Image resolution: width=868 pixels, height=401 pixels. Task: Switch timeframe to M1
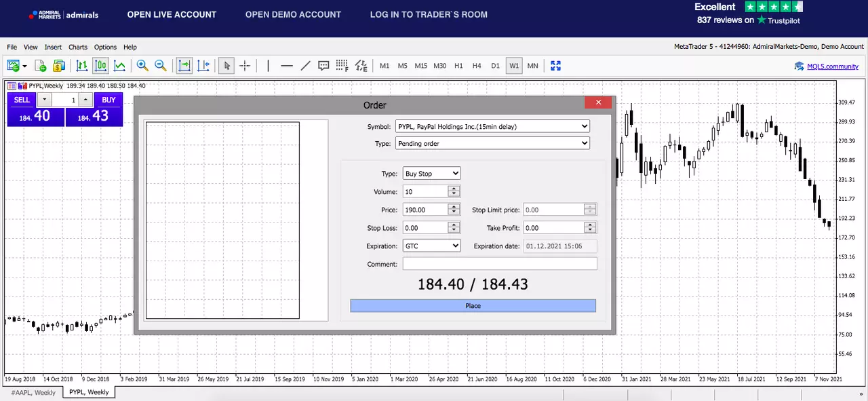pos(384,66)
